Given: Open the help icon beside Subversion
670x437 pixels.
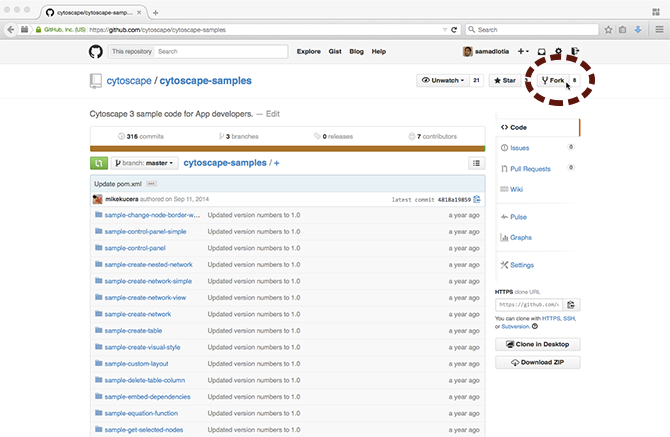Looking at the screenshot, I should pos(535,326).
